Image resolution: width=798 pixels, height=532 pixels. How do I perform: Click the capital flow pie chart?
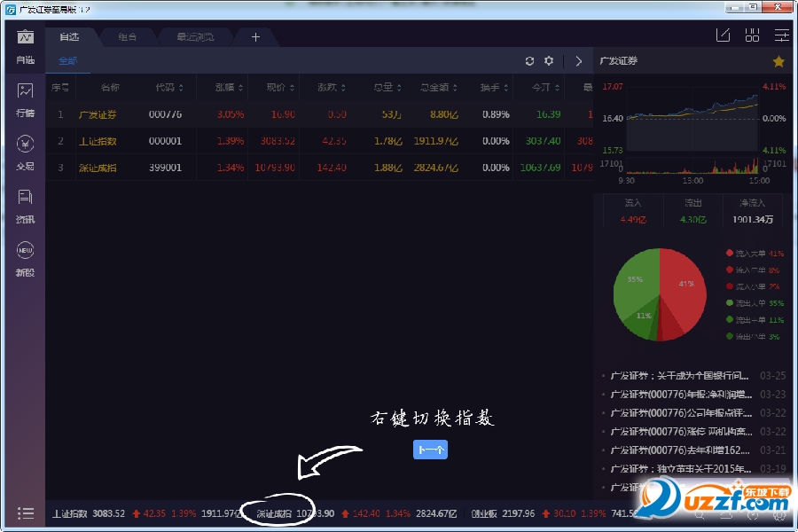(x=660, y=294)
